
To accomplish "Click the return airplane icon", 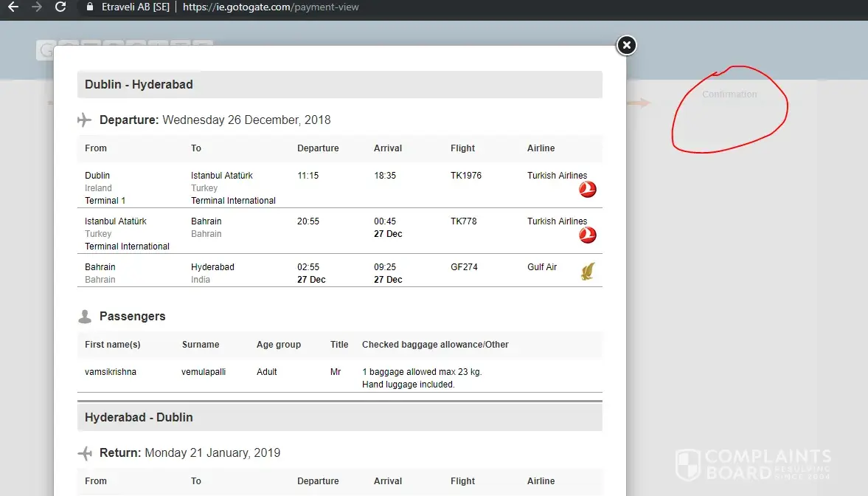I will [x=85, y=452].
